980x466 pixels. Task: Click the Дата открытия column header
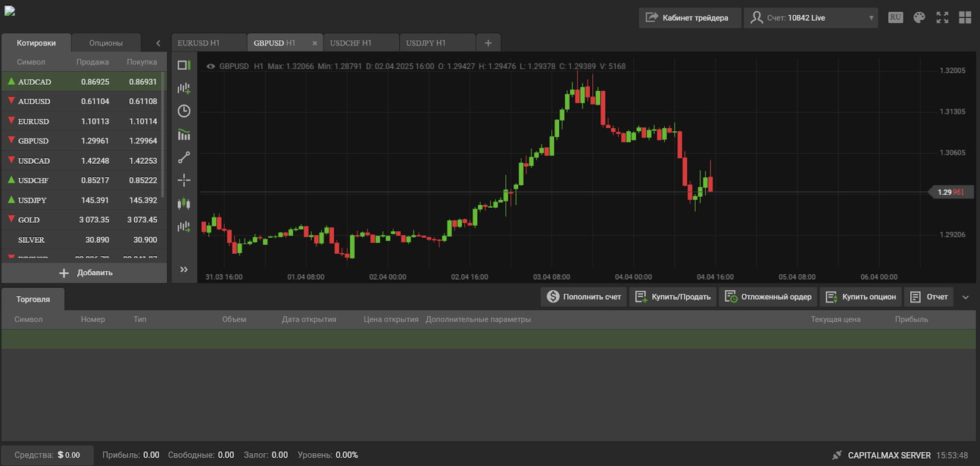click(309, 319)
